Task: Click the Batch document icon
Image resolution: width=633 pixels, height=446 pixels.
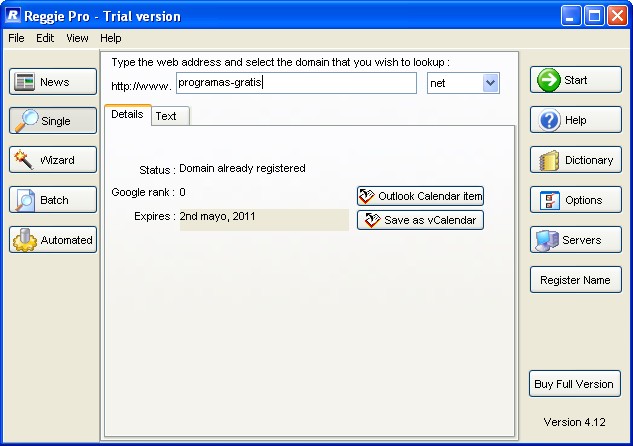Action: (x=25, y=200)
